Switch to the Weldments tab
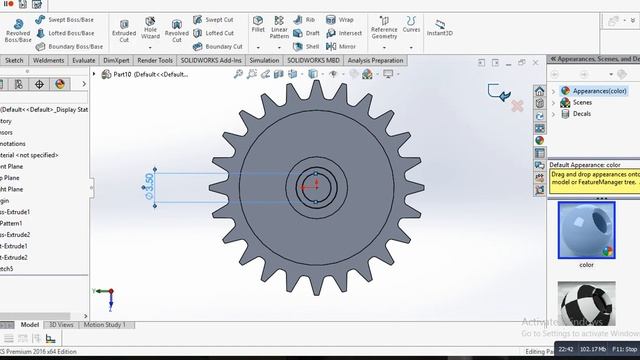The image size is (640, 360). pos(48,60)
